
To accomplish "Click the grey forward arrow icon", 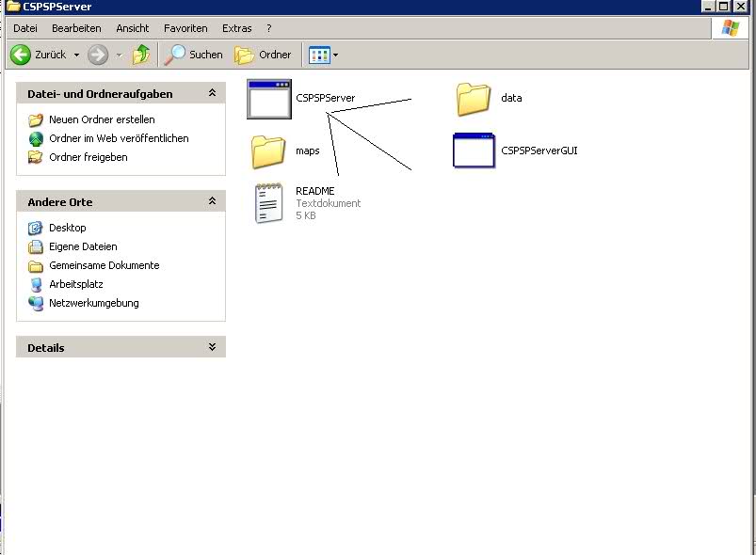I will click(x=98, y=55).
